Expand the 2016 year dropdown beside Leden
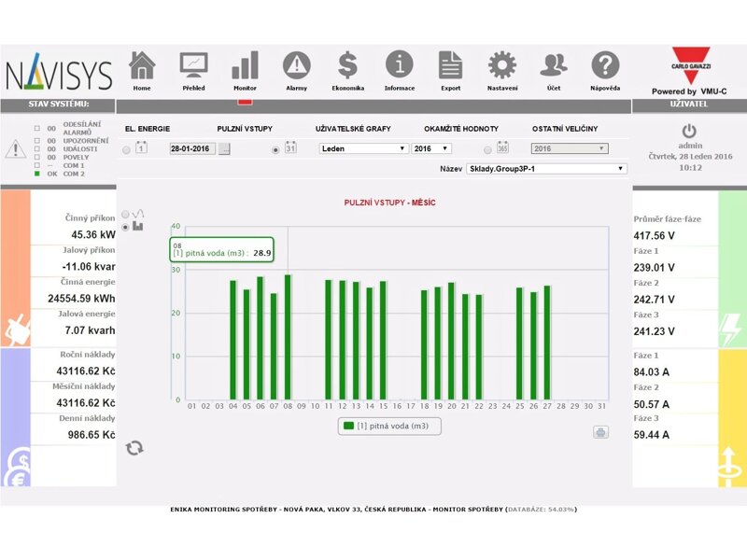The width and height of the screenshot is (747, 560). (x=431, y=148)
